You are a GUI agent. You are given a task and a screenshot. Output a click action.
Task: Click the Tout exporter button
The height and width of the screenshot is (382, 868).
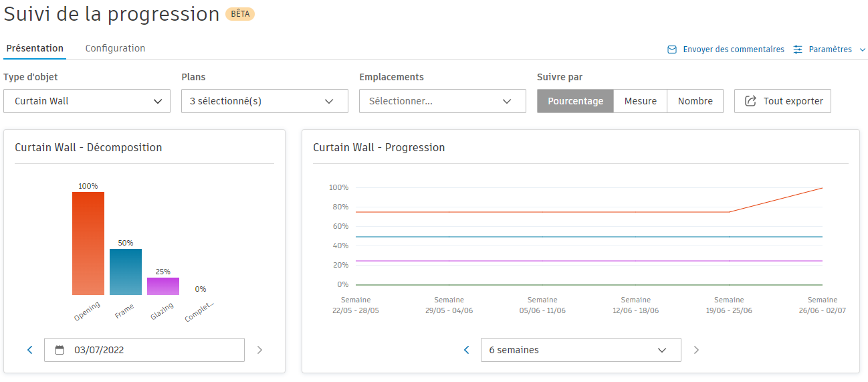(782, 101)
